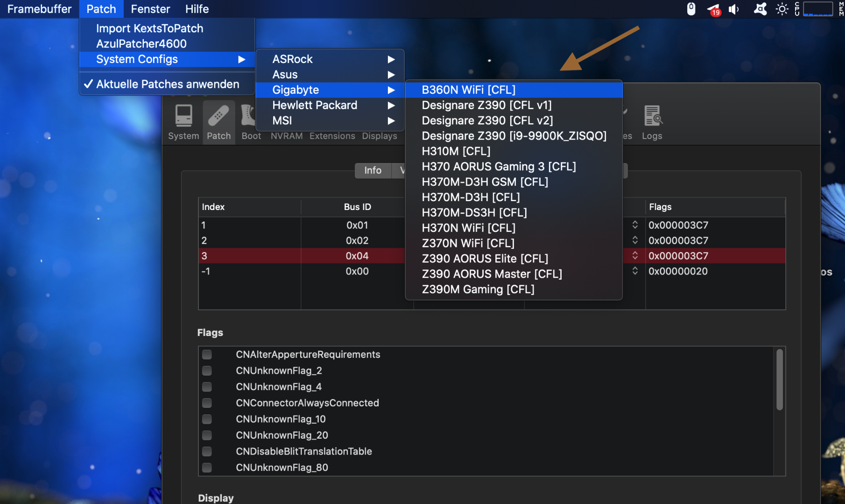Expand the Hewlett Packard submenu
The width and height of the screenshot is (845, 504).
pos(330,105)
